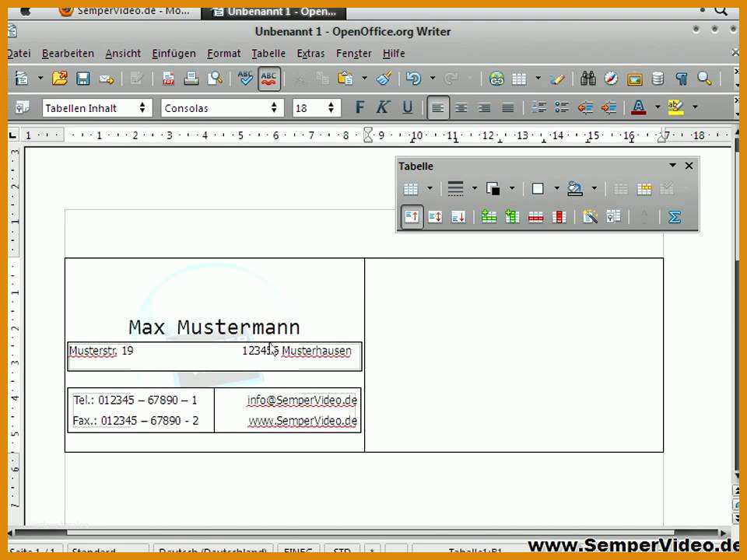The width and height of the screenshot is (747, 560).
Task: Open Ansicht menu
Action: tap(123, 54)
